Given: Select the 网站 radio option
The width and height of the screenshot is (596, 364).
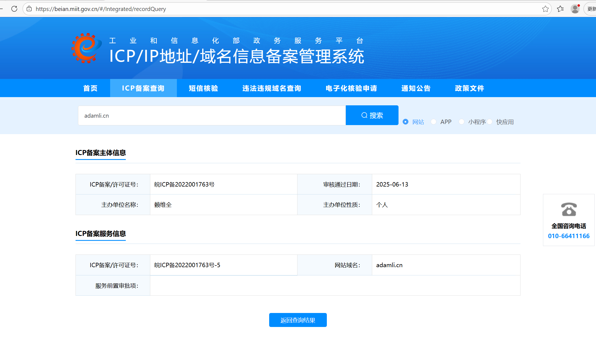Looking at the screenshot, I should click(405, 122).
